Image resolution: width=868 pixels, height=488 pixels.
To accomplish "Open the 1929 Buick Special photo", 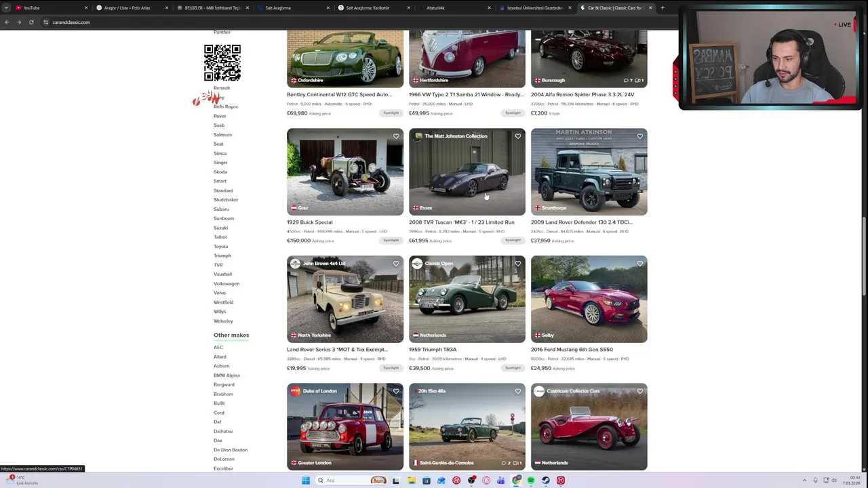I will pyautogui.click(x=345, y=171).
